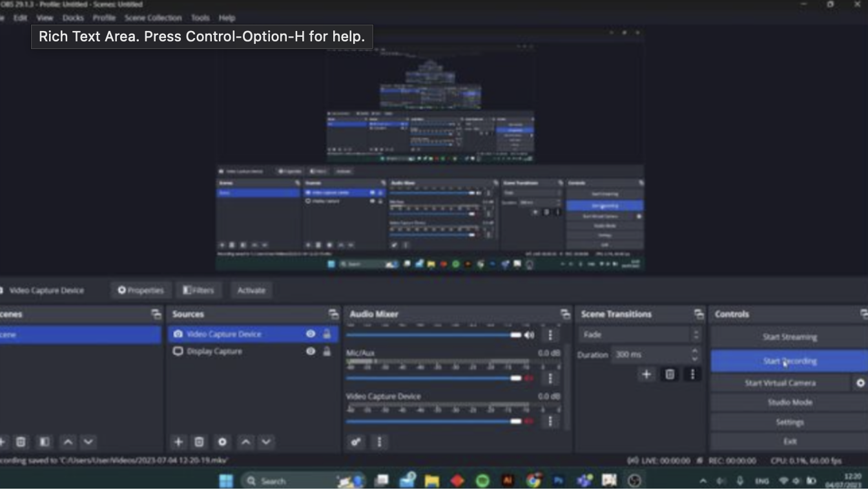This screenshot has height=490, width=868.
Task: Unmute the Video Capture Device audio channel
Action: [x=530, y=421]
